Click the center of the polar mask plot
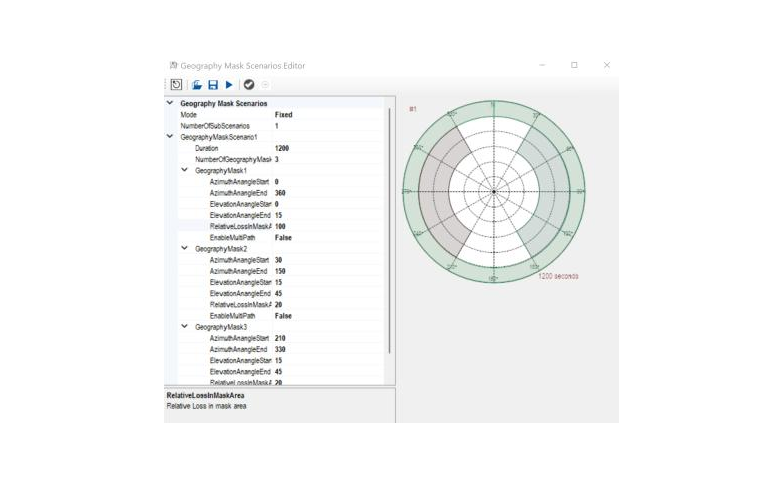Screen dimensions: 784x484 point(494,190)
